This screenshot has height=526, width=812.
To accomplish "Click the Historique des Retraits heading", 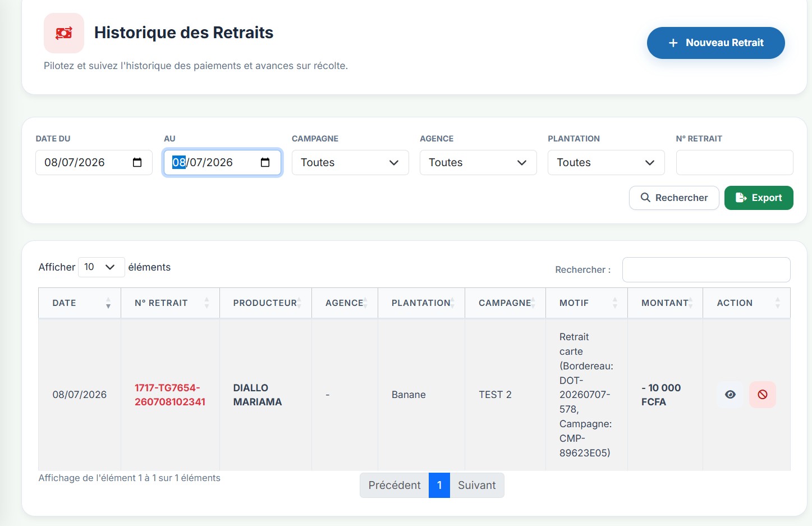I will (183, 33).
